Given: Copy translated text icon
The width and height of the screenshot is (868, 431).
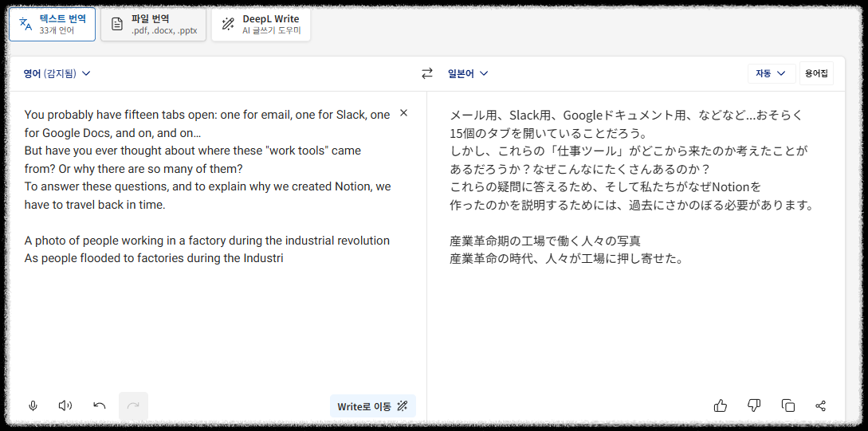Looking at the screenshot, I should (x=787, y=406).
